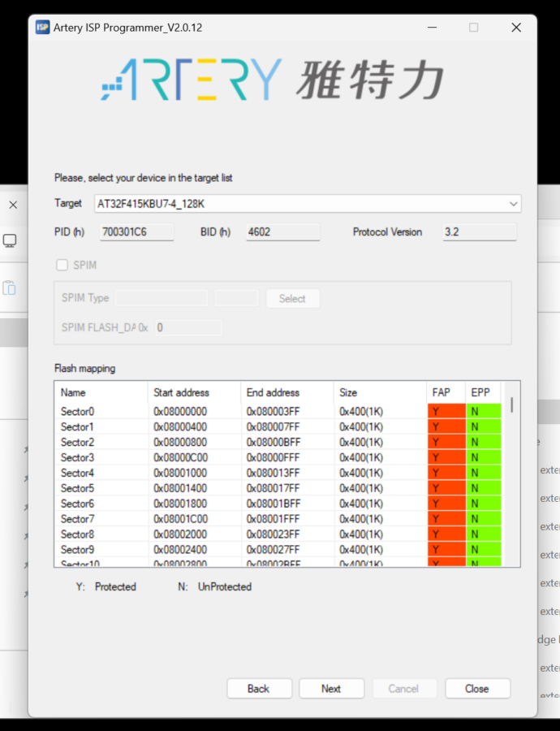Click start address 0x08001800
560x731 pixels.
click(180, 504)
